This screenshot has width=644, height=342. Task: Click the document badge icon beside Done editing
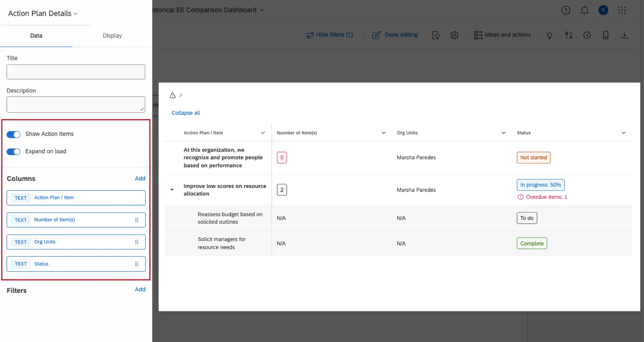pyautogui.click(x=436, y=35)
